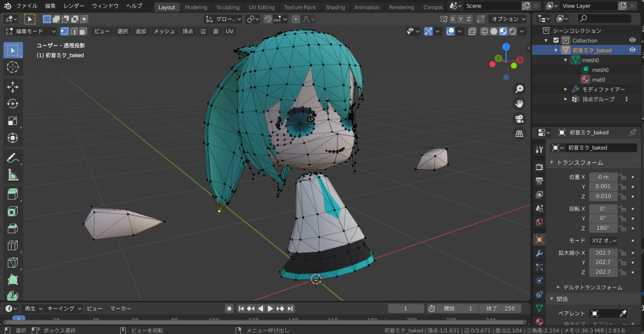Click the zoom view magnifier icon

(519, 89)
